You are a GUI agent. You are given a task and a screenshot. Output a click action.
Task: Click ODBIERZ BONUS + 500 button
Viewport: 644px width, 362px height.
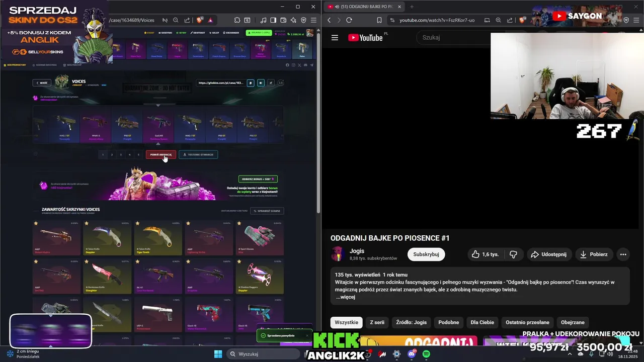258,179
